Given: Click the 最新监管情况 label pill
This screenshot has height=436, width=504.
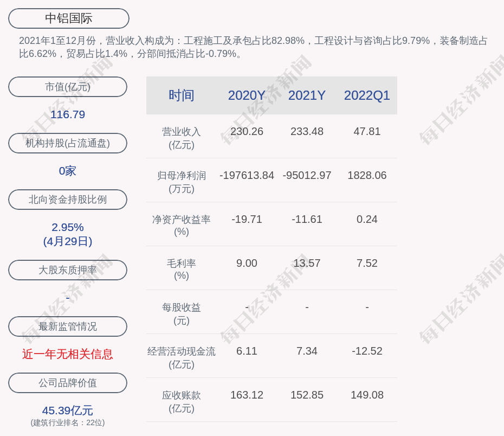Looking at the screenshot, I should [68, 326].
